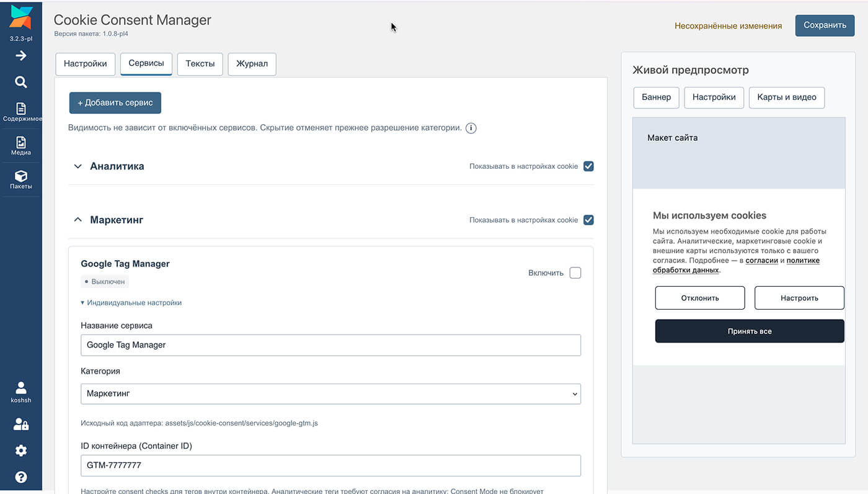Click the Несохранённые изменения notice
The width and height of the screenshot is (868, 494).
pos(728,26)
